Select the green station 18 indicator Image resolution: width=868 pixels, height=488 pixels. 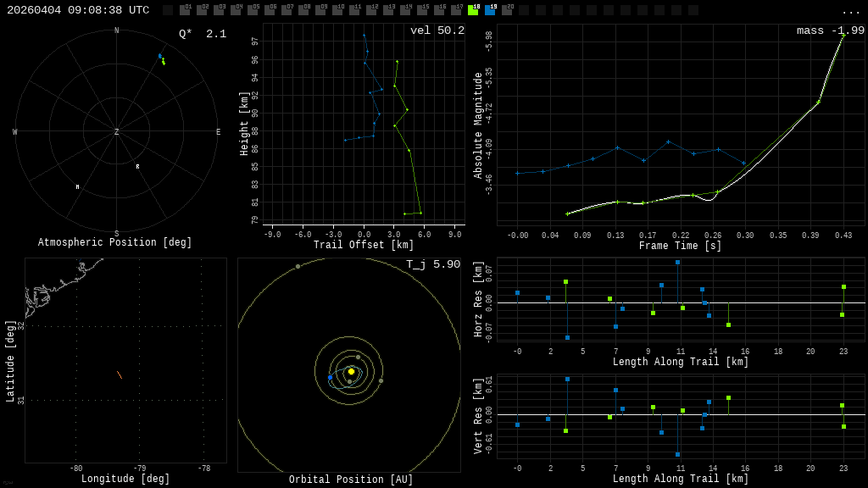473,10
